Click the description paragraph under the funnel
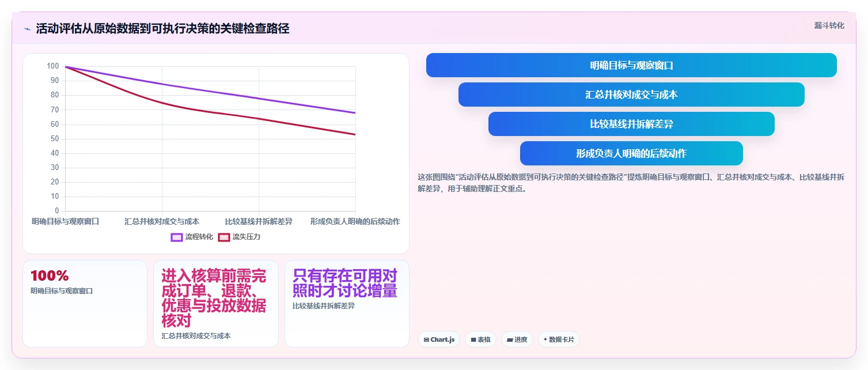Screen dimensions: 868x370 631,183
